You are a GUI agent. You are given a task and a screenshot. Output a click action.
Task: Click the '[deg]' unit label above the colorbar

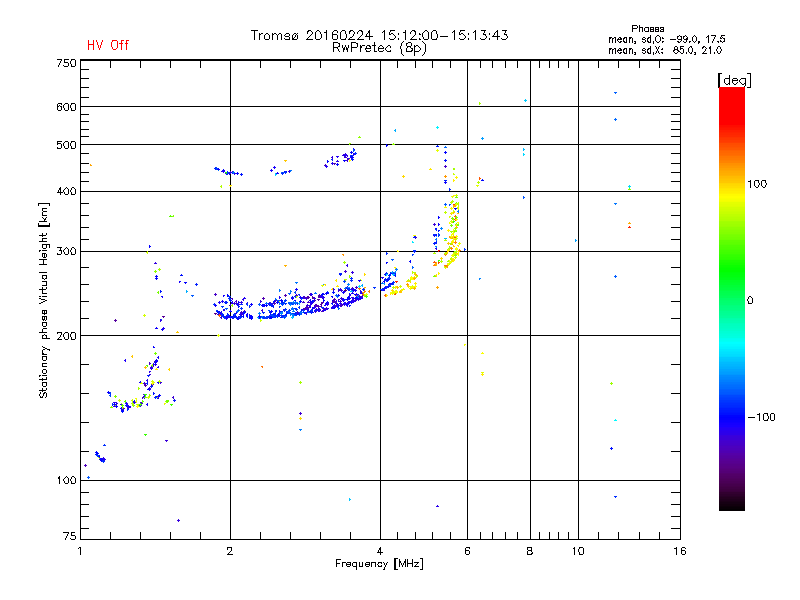(734, 80)
